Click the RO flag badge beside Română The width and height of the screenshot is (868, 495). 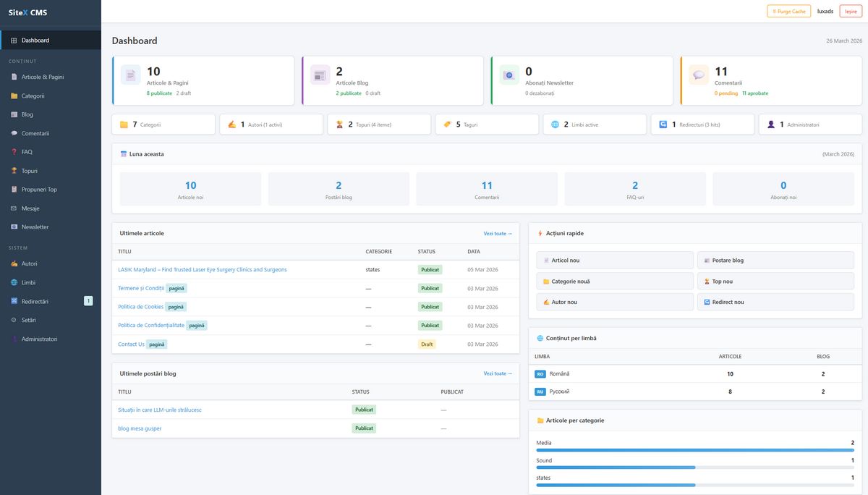(x=539, y=373)
